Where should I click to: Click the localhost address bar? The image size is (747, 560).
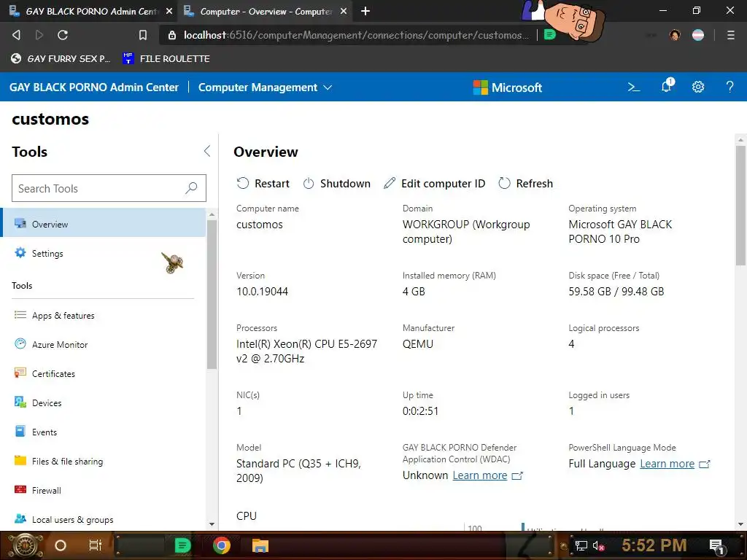tap(355, 35)
